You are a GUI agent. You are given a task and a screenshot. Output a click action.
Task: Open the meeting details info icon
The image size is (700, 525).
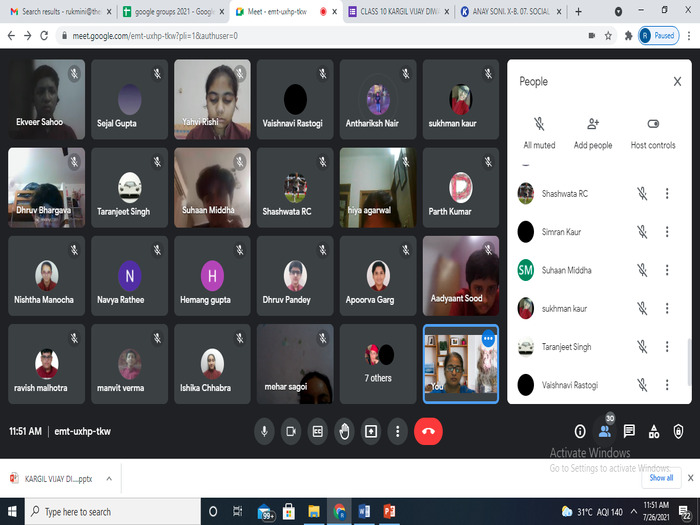580,431
